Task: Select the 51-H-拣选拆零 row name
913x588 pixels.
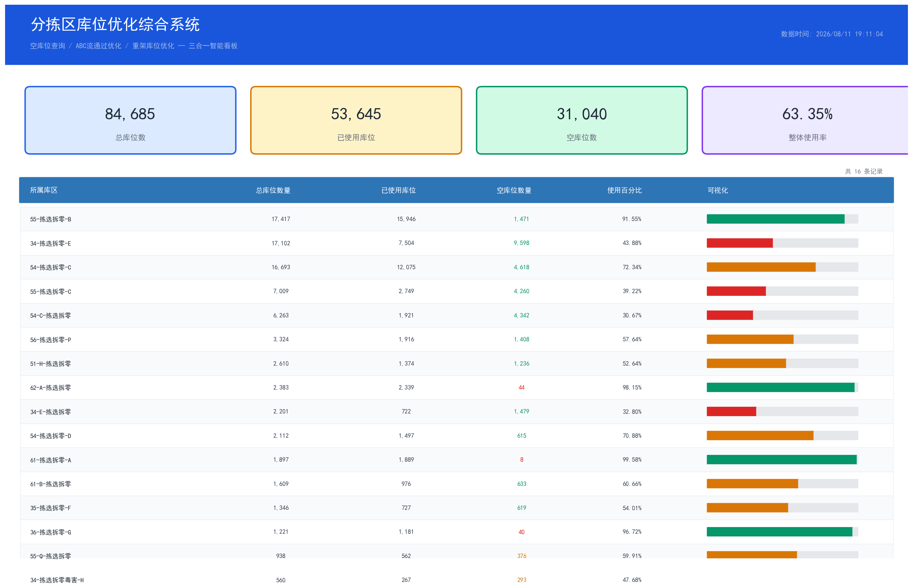Action: pyautogui.click(x=51, y=364)
